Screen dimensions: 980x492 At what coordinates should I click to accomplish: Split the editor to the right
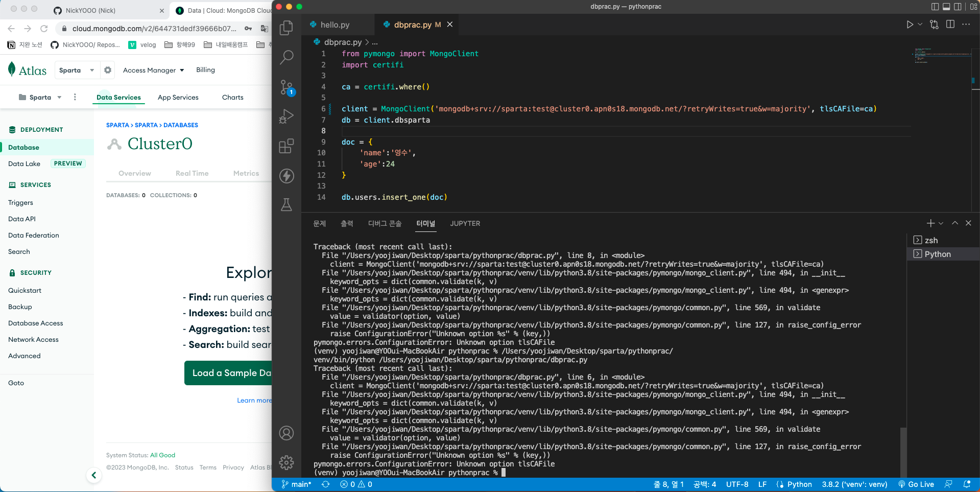[x=950, y=25]
